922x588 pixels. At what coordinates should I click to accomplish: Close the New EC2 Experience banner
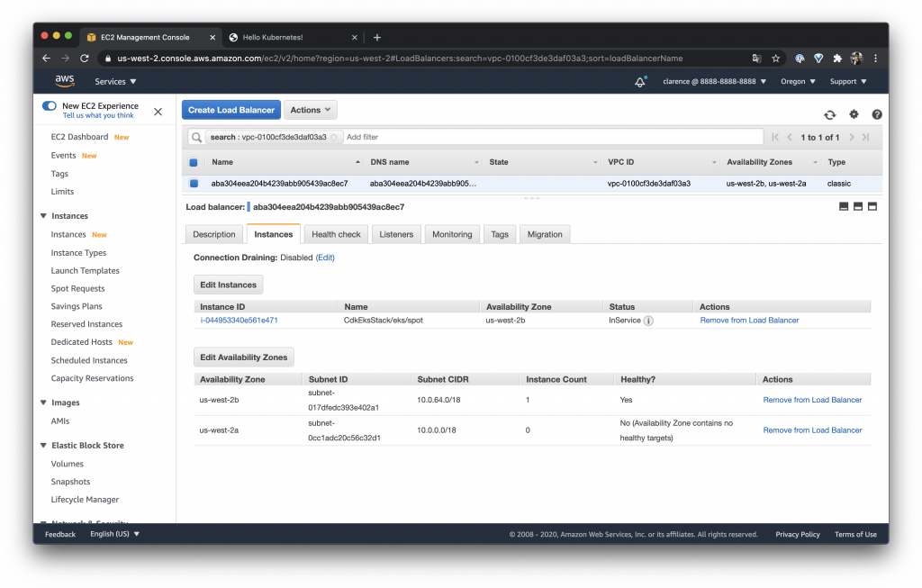point(158,112)
